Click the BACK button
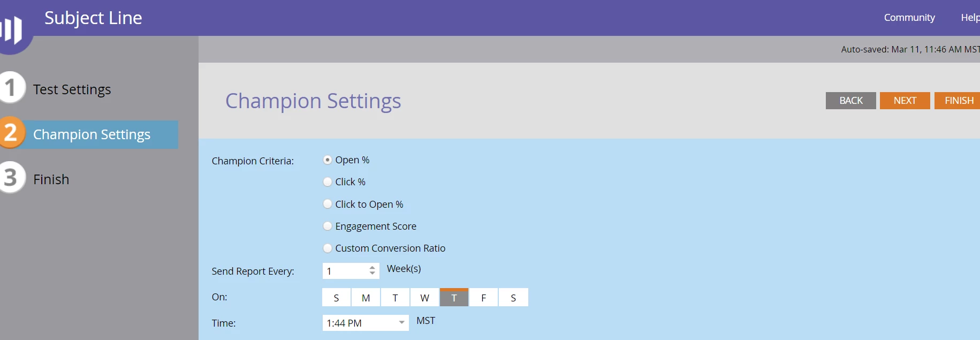 851,101
